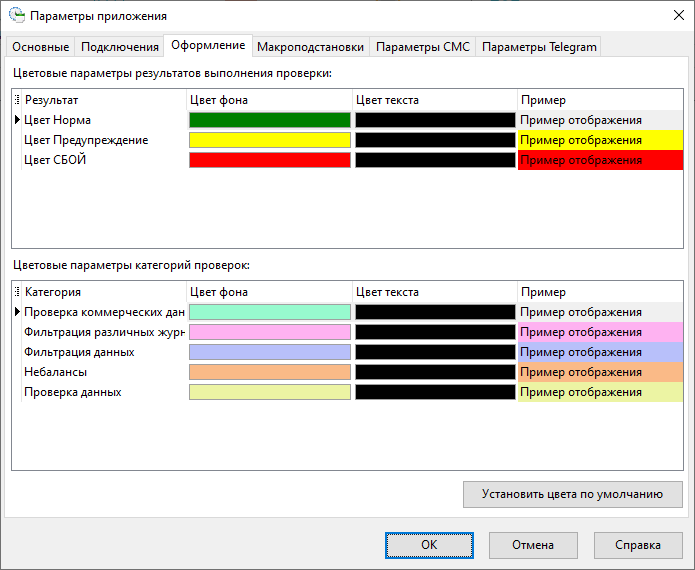
Task: Change text color swatch for Цвет Предупреждение
Action: click(x=435, y=140)
